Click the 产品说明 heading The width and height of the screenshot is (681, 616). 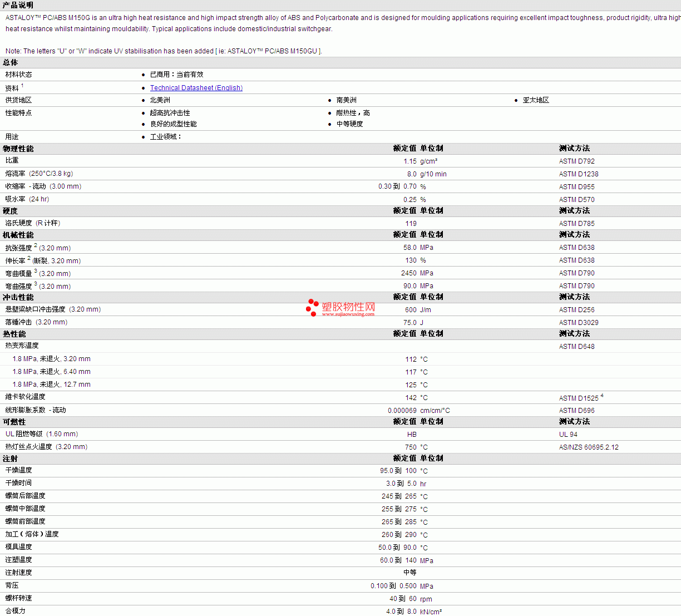point(18,5)
